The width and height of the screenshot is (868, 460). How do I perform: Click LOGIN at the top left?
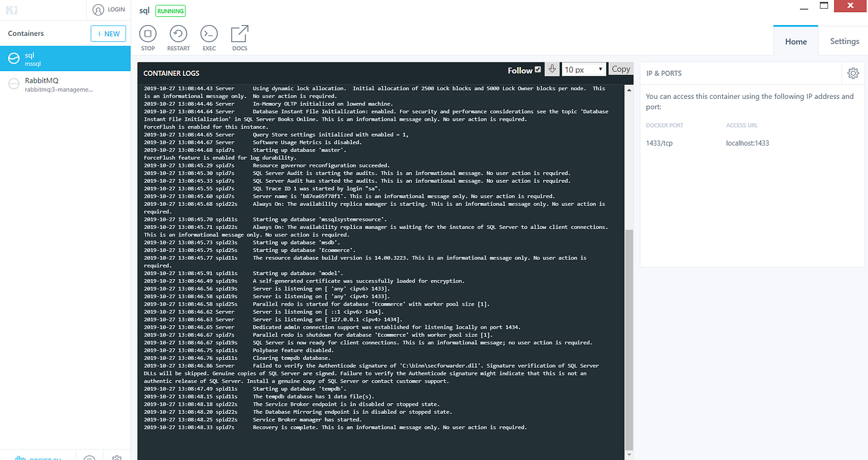[108, 9]
